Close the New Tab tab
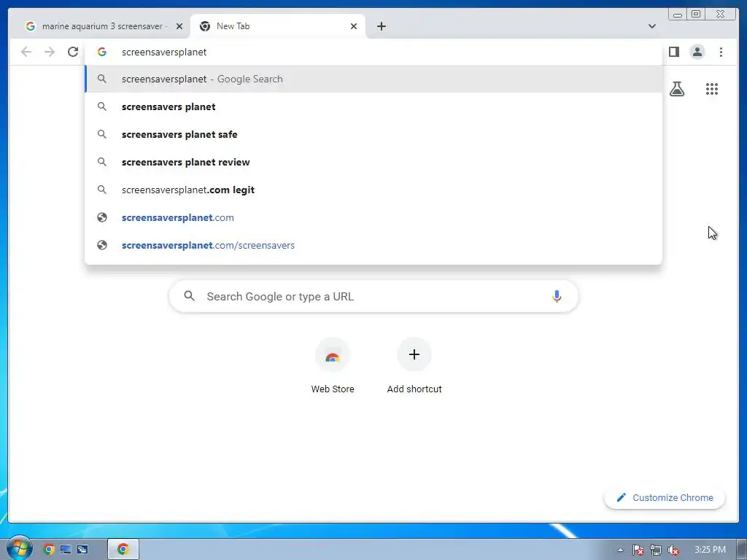The height and width of the screenshot is (560, 747). pyautogui.click(x=354, y=26)
